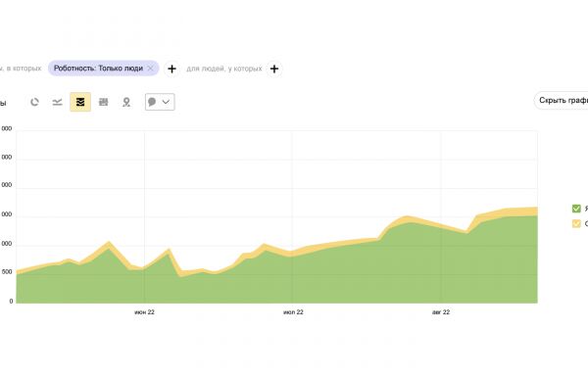Switch to line chart view
The height and width of the screenshot is (376, 588).
coord(58,102)
